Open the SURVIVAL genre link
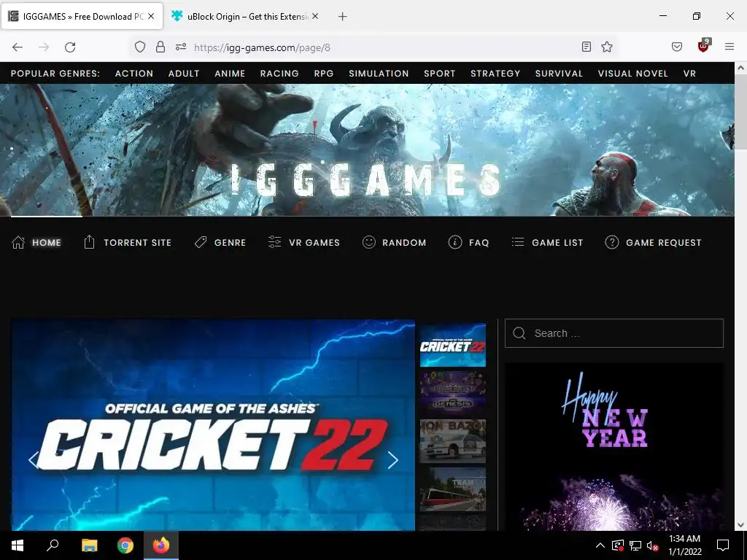747x560 pixels. click(x=560, y=74)
